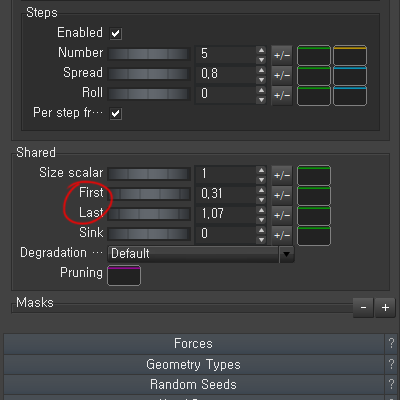Click the Roll value field showing 0
Viewport: 400px width, 400px height.
tap(225, 94)
